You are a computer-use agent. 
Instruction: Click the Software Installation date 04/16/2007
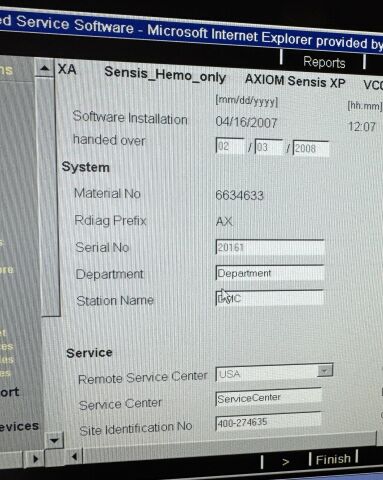(246, 122)
